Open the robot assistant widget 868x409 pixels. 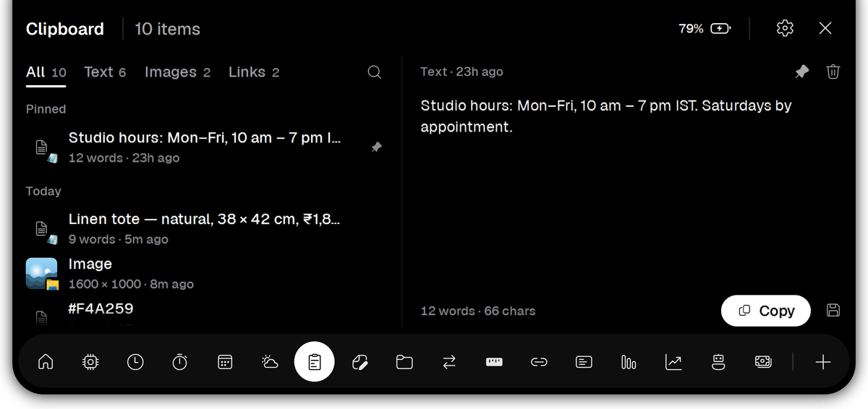(718, 362)
